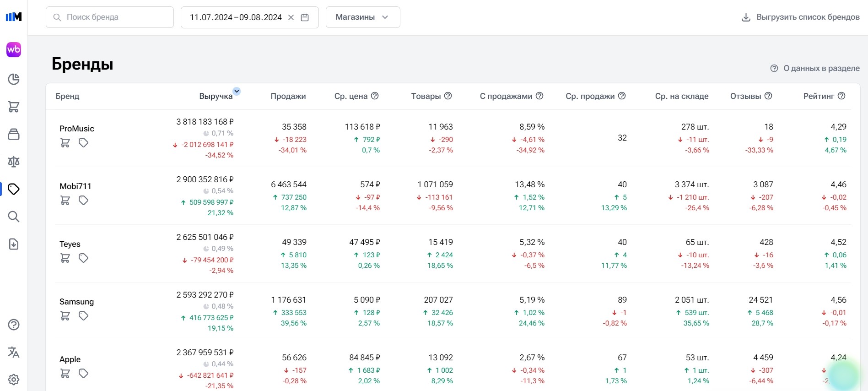The height and width of the screenshot is (391, 868).
Task: Click ProMusic row cart icon
Action: click(x=65, y=143)
